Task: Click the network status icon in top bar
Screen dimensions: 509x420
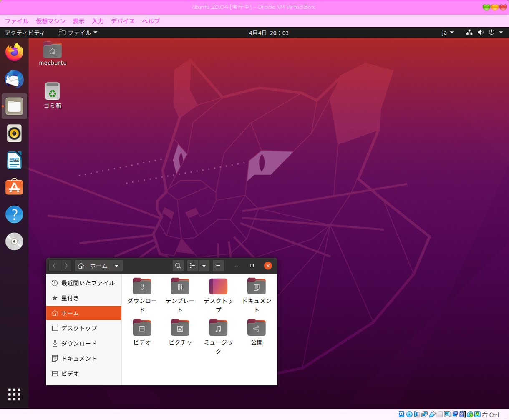Action: point(469,32)
